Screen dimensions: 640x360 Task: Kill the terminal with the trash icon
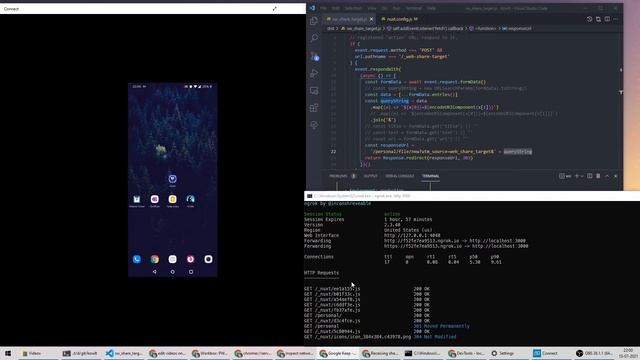tap(598, 176)
